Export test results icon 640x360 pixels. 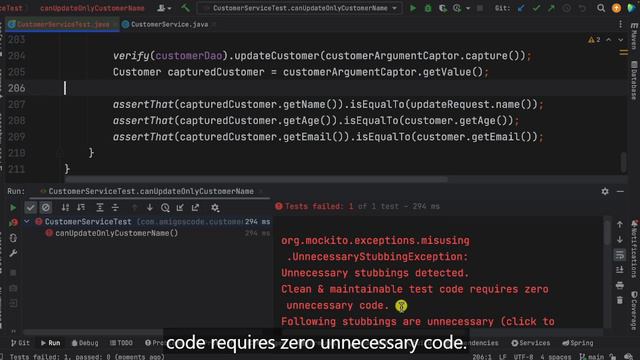click(196, 208)
